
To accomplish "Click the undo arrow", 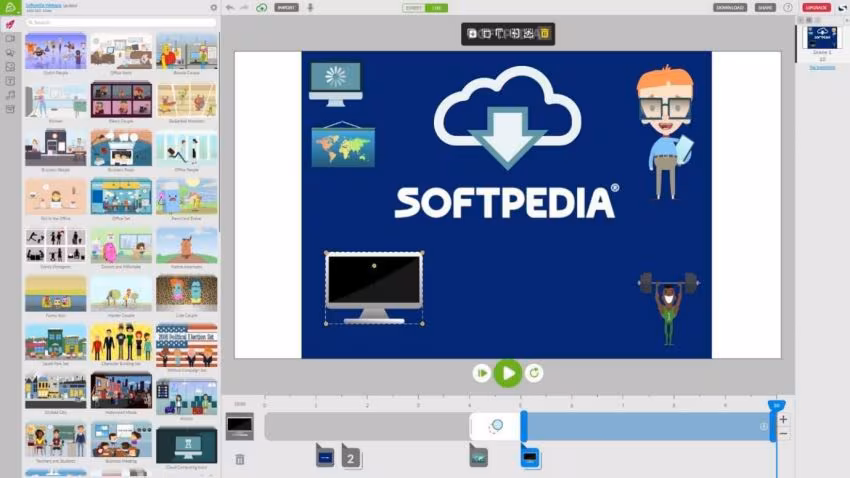I will click(230, 8).
